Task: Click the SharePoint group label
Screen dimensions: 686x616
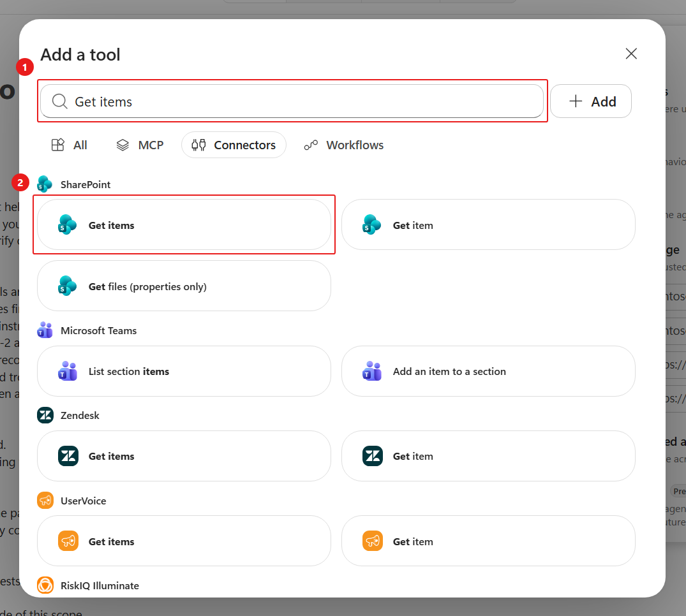Action: 86,184
